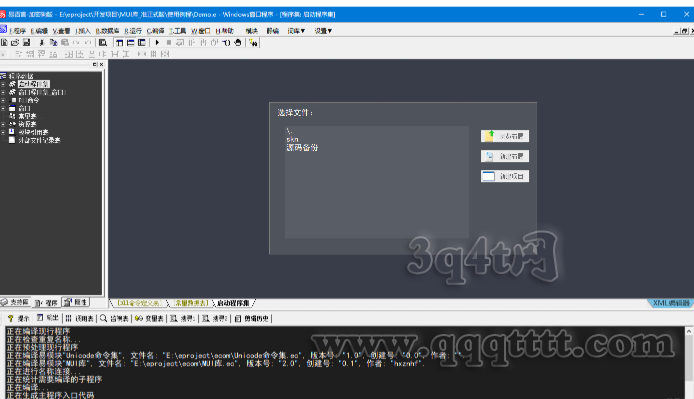The width and height of the screenshot is (694, 399).
Task: Click the preview window icon left of layout icons
Action: tap(103, 43)
